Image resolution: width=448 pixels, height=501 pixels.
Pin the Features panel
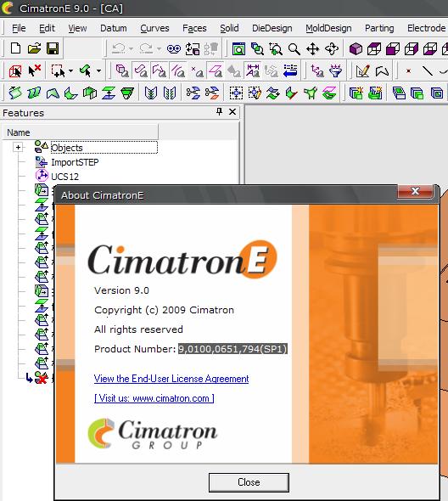(219, 111)
